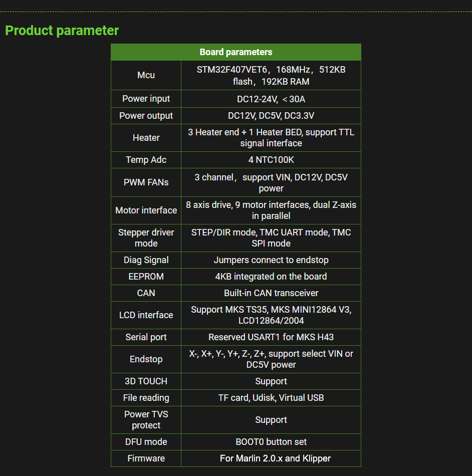The height and width of the screenshot is (476, 472).
Task: Click 'For Marlin 2.0.x and Klipper' text
Action: click(275, 458)
